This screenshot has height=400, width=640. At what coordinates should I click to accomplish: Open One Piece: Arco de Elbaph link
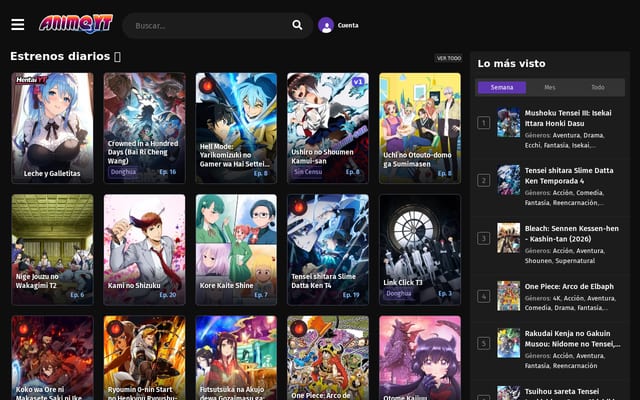pos(569,287)
